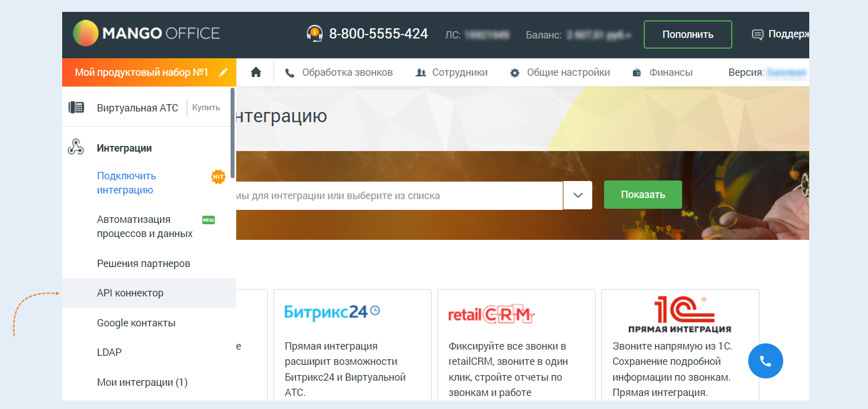Click the integration search input field
The height and width of the screenshot is (409, 868).
(x=396, y=195)
